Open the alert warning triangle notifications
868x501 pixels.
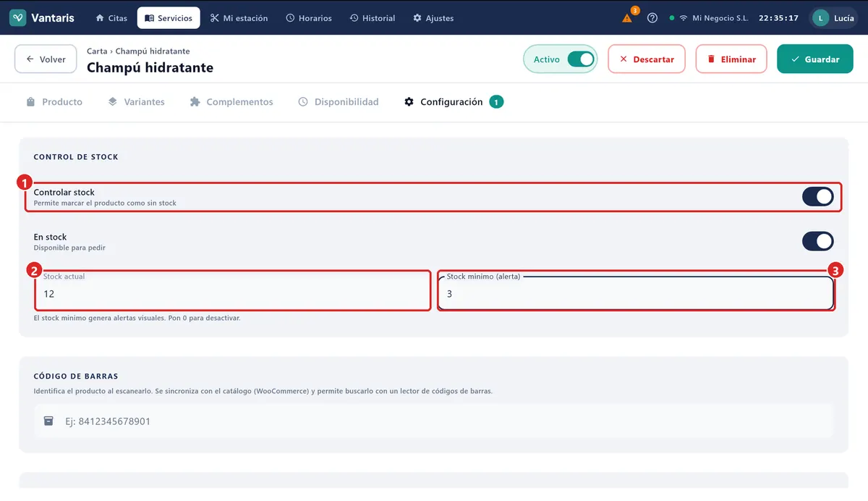click(627, 18)
